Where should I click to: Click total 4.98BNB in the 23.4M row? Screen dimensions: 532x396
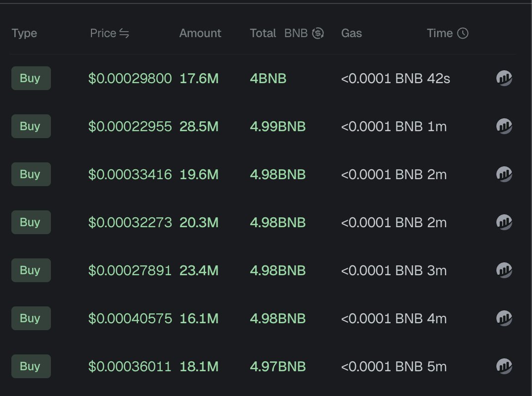[x=278, y=271]
